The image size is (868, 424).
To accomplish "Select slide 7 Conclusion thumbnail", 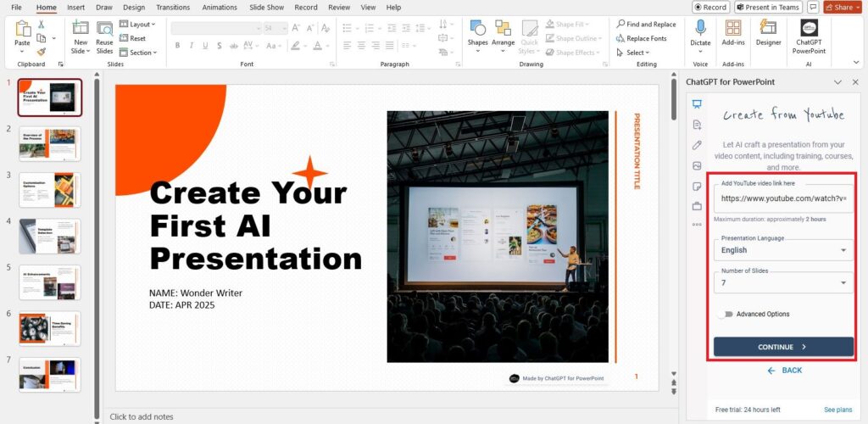I will coord(50,375).
